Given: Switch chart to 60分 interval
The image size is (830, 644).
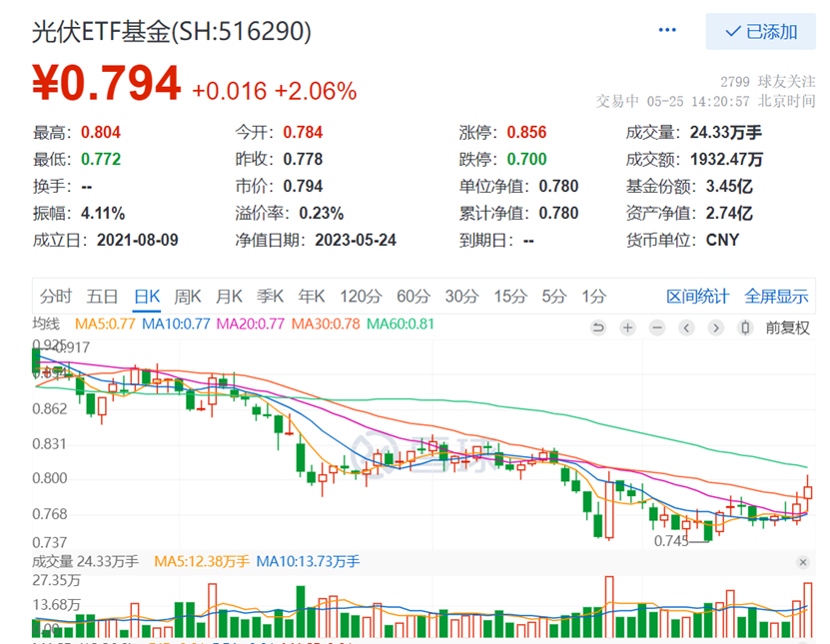Looking at the screenshot, I should click(x=414, y=297).
